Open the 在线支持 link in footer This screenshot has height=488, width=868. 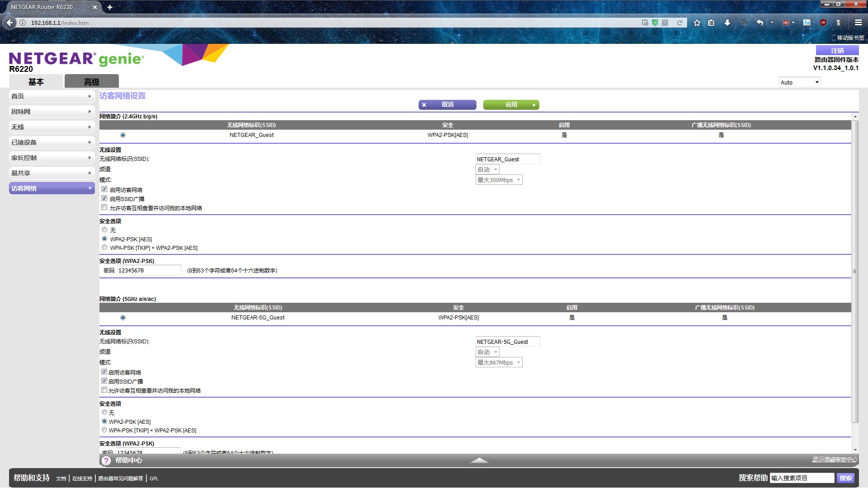pyautogui.click(x=82, y=479)
